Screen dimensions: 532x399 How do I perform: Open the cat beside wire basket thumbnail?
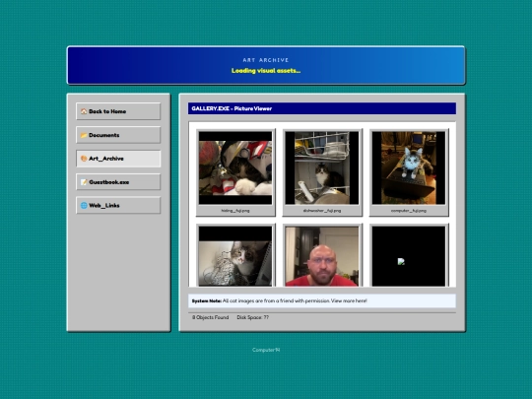click(235, 256)
